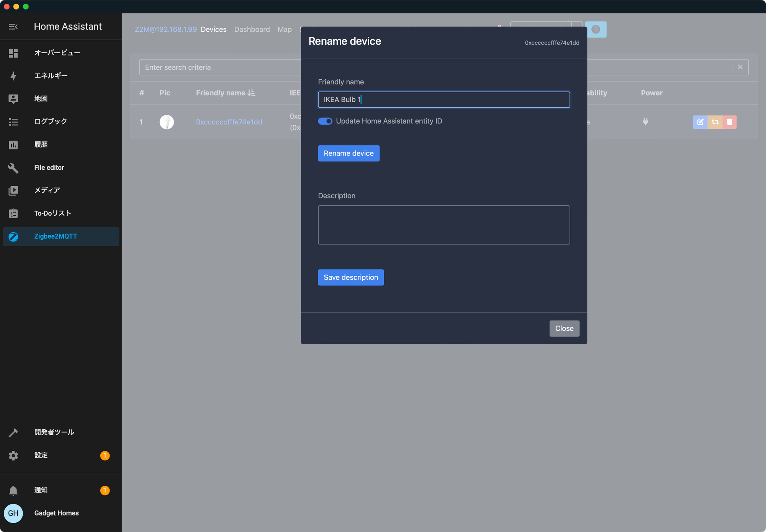
Task: Click the Zigbee2MQTT sidebar icon
Action: pos(13,236)
